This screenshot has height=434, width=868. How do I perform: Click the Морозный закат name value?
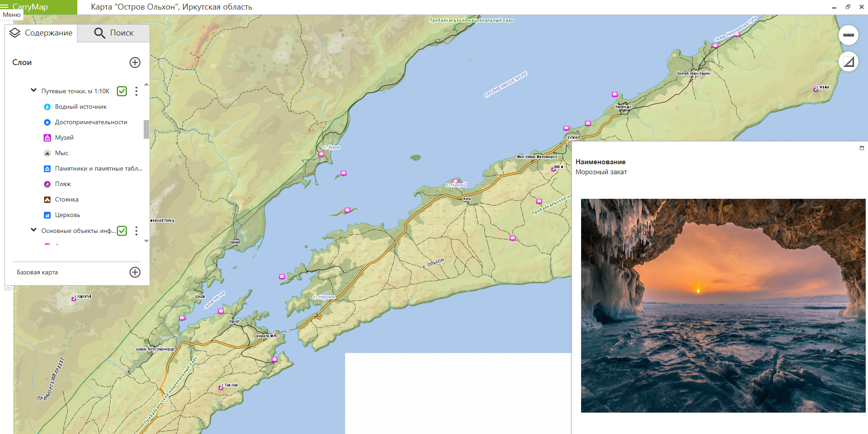(601, 172)
